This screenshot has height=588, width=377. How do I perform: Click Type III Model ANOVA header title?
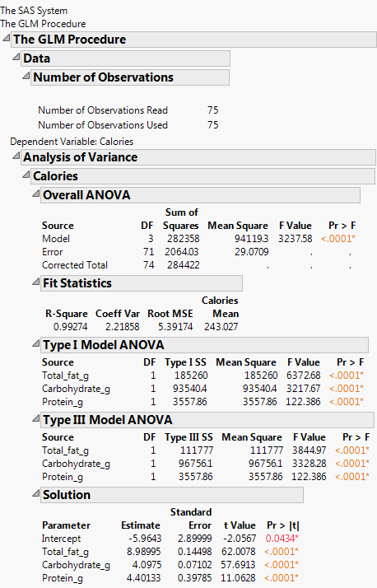pyautogui.click(x=108, y=420)
